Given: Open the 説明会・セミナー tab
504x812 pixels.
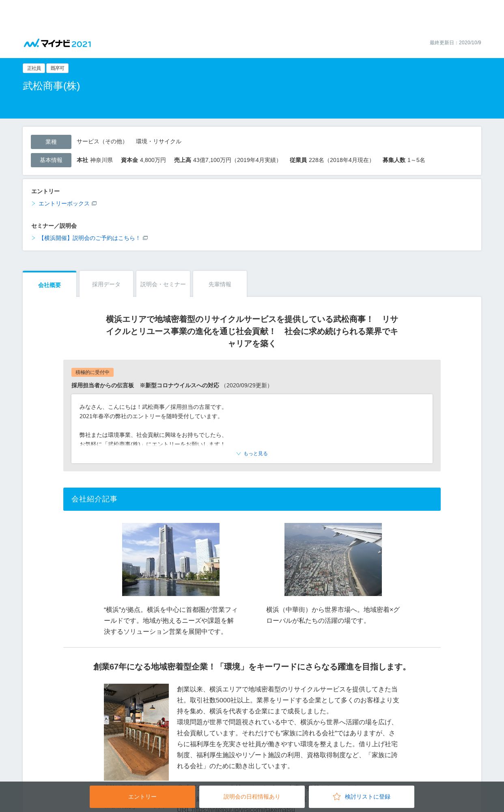Looking at the screenshot, I should [163, 284].
